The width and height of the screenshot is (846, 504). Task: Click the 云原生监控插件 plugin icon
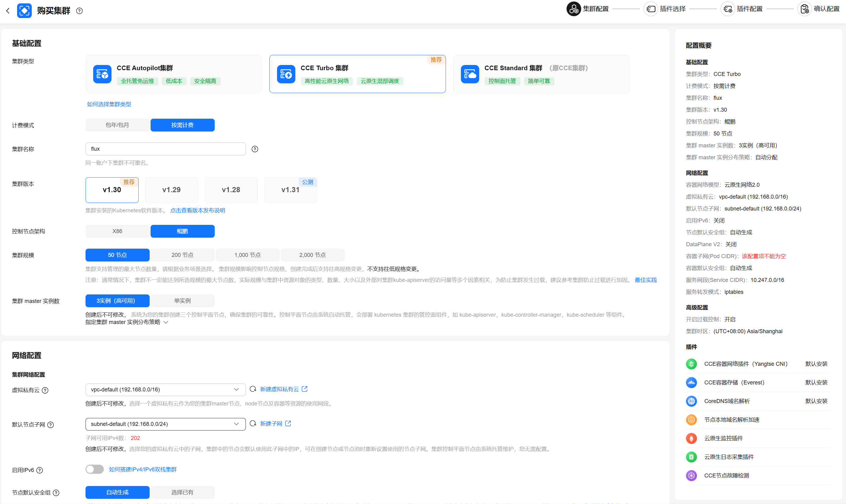click(691, 438)
